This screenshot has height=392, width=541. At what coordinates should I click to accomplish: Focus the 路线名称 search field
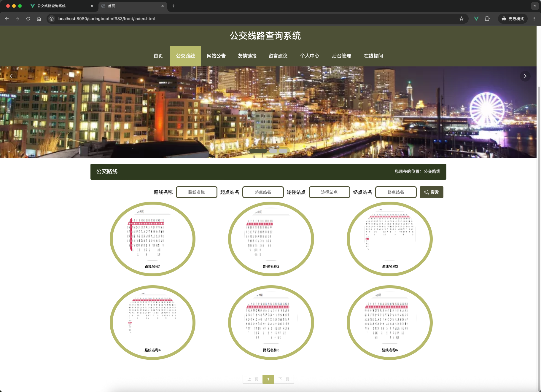click(x=197, y=192)
